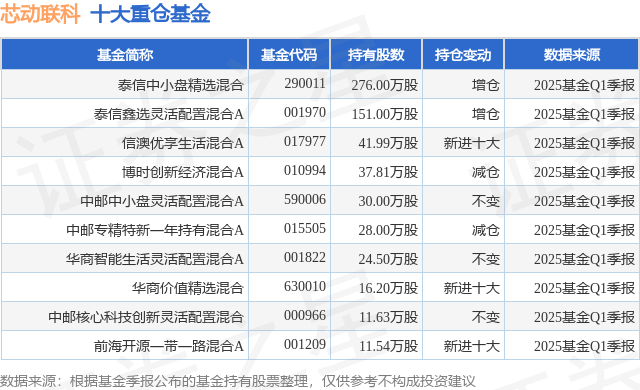Open 前海开源一带一路混合A
This screenshot has width=640, height=390.
point(169,346)
